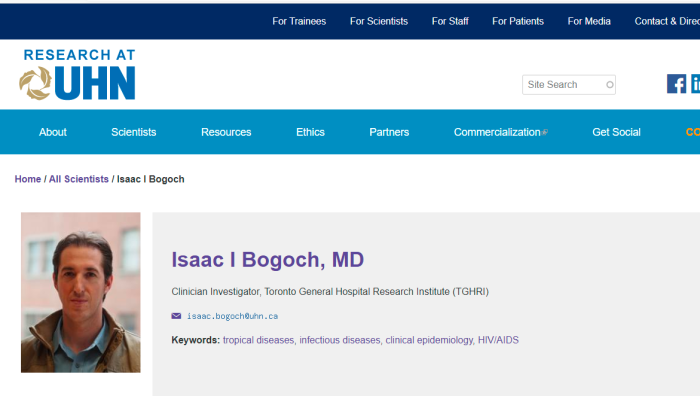The height and width of the screenshot is (396, 700).
Task: Open the LinkedIn icon link
Action: click(696, 84)
